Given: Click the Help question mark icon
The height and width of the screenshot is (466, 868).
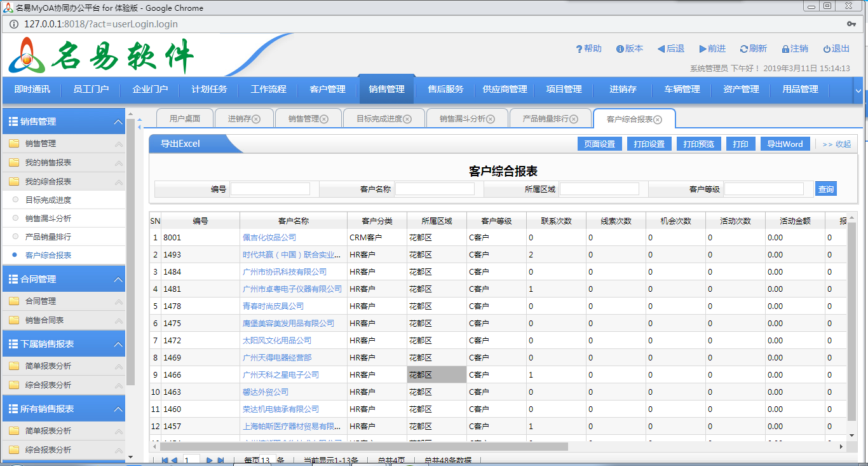Looking at the screenshot, I should click(x=579, y=49).
